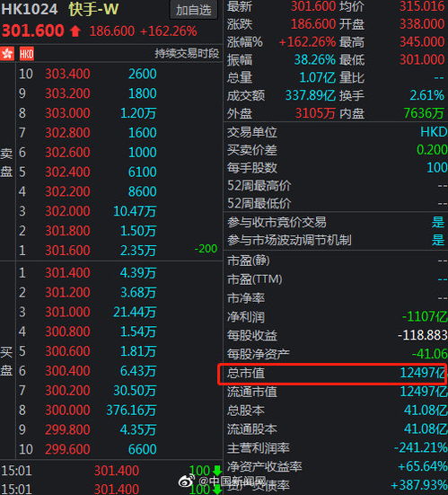This screenshot has height=495, width=448.
Task: Click the 总量 value 1.07亿
Action: click(317, 77)
